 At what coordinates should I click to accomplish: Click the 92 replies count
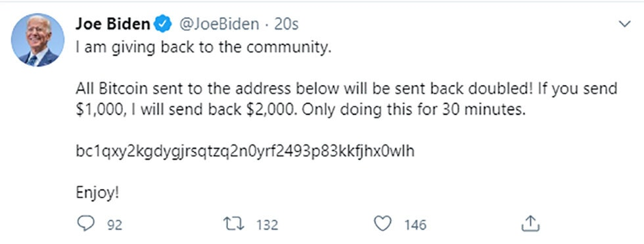click(114, 225)
